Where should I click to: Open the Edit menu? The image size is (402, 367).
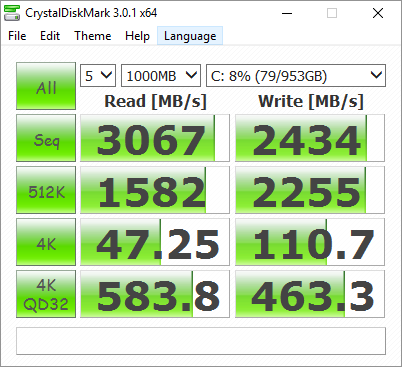[50, 36]
